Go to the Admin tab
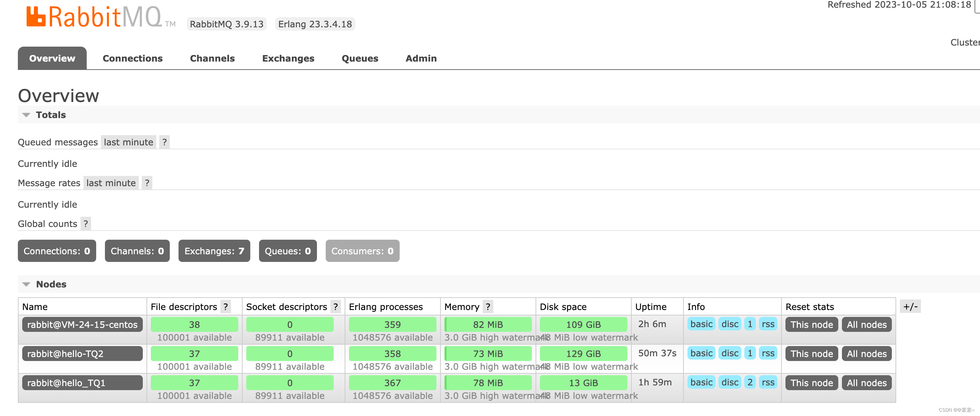This screenshot has width=980, height=416. [x=421, y=58]
